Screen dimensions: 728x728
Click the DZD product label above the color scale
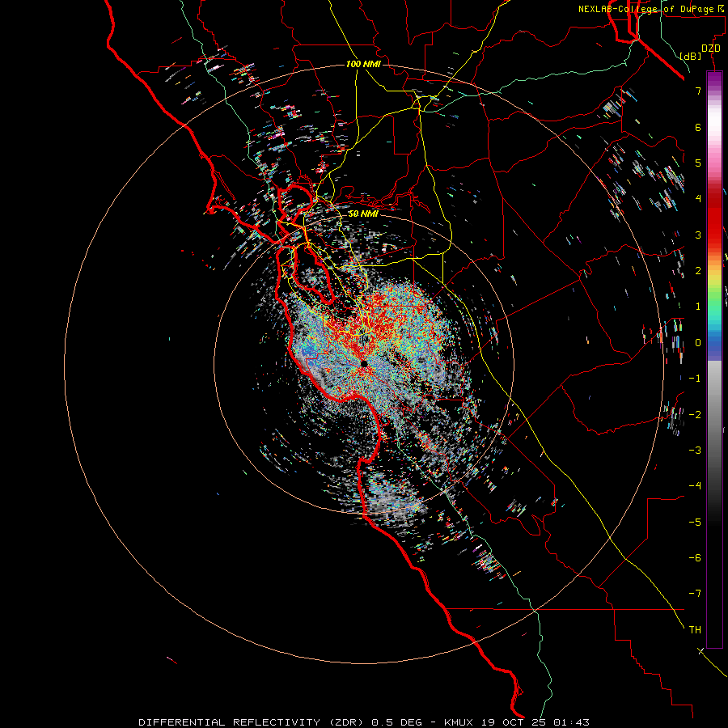tap(711, 49)
